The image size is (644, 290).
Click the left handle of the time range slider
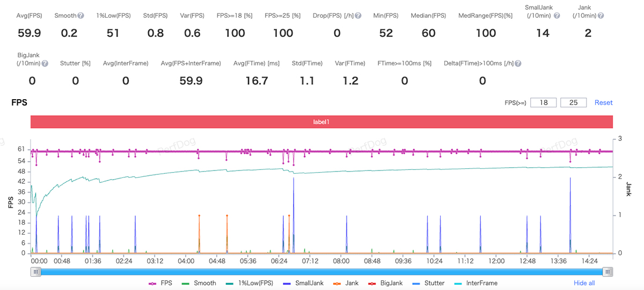(36, 272)
